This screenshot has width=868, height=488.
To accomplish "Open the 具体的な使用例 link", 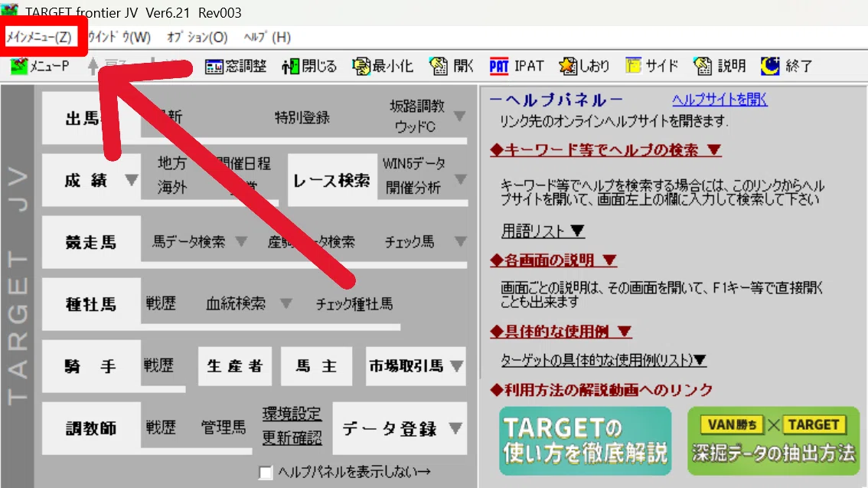I will (561, 331).
